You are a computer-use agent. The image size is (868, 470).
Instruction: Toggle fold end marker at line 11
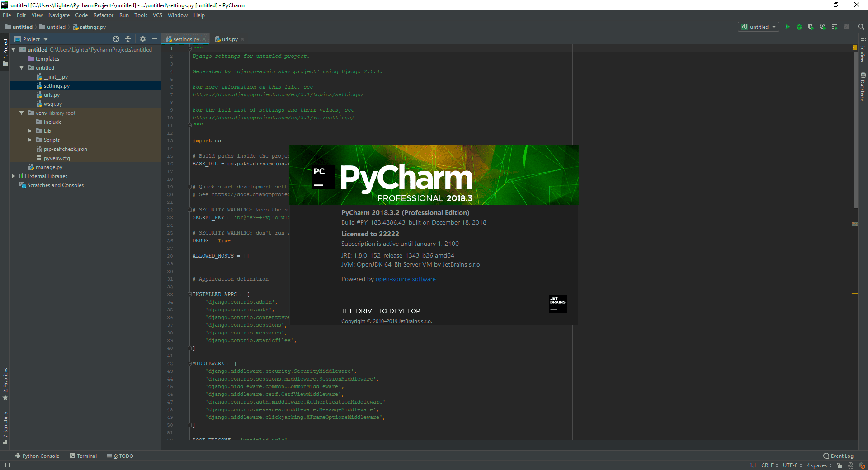click(190, 125)
